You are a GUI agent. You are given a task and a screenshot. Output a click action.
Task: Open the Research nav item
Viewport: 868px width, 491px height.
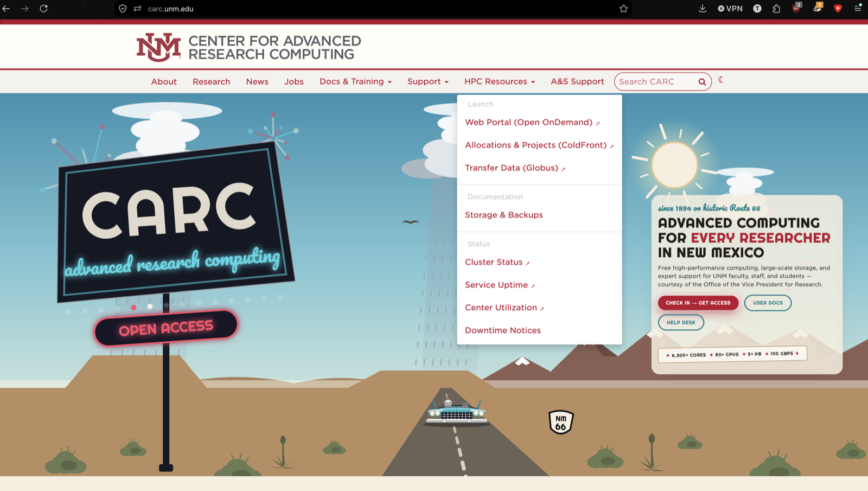click(x=212, y=81)
